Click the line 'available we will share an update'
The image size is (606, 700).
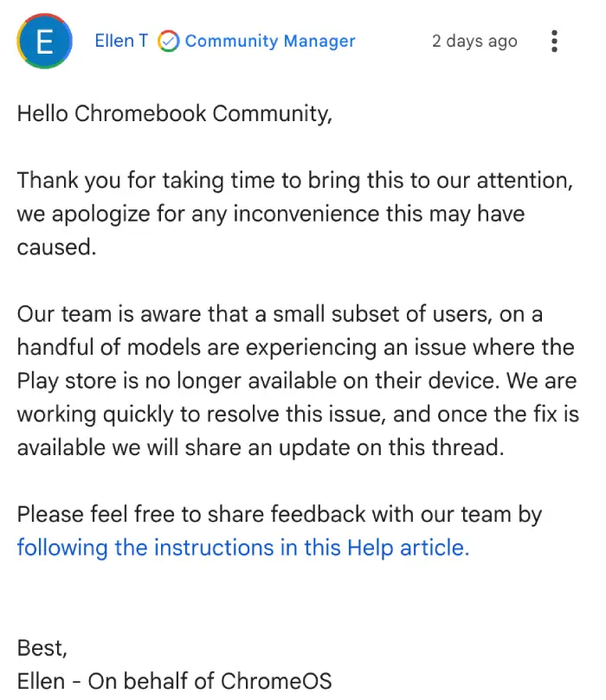pos(261,447)
